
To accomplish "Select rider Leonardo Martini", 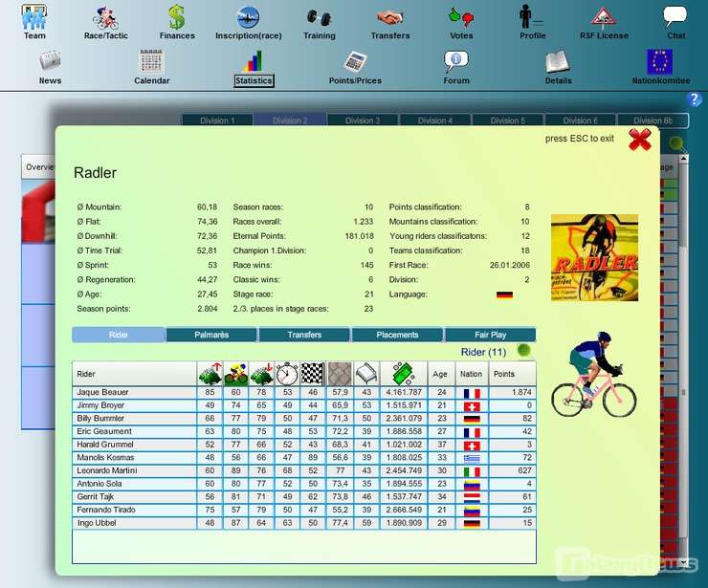I will coord(304,470).
